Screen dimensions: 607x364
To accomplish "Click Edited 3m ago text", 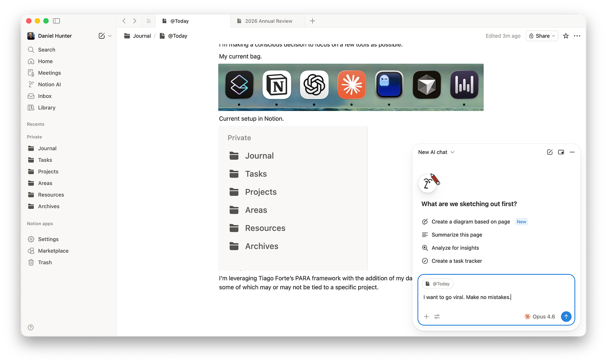I will click(x=503, y=36).
